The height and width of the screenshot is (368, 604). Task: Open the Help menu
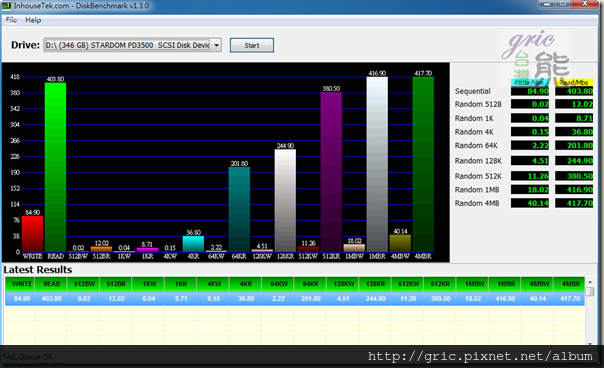point(33,20)
